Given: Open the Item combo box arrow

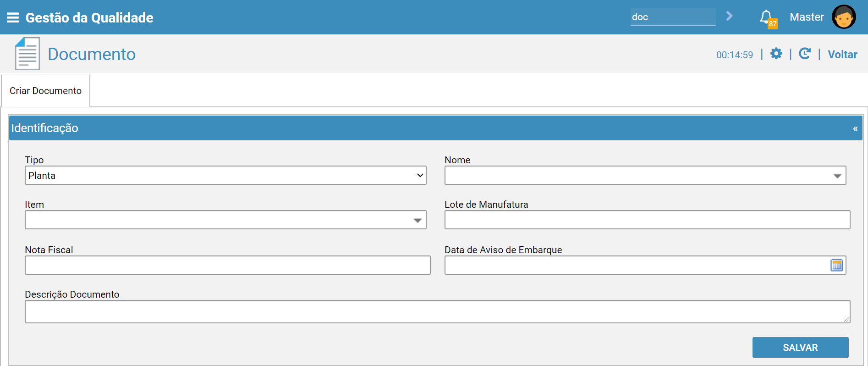Looking at the screenshot, I should coord(417,220).
